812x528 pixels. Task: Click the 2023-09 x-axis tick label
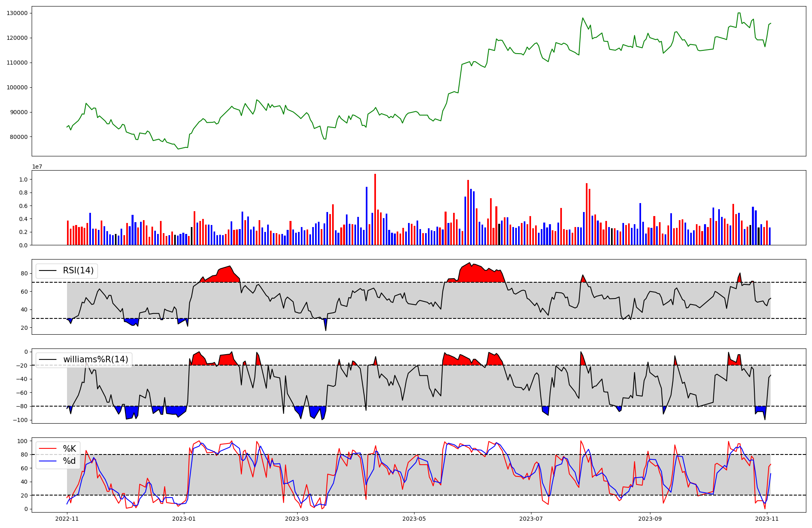point(650,519)
